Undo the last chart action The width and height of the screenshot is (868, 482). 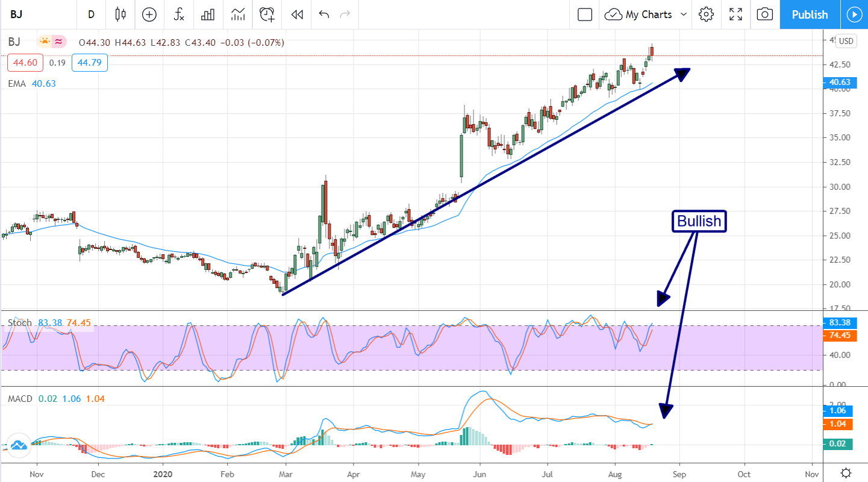click(x=324, y=14)
